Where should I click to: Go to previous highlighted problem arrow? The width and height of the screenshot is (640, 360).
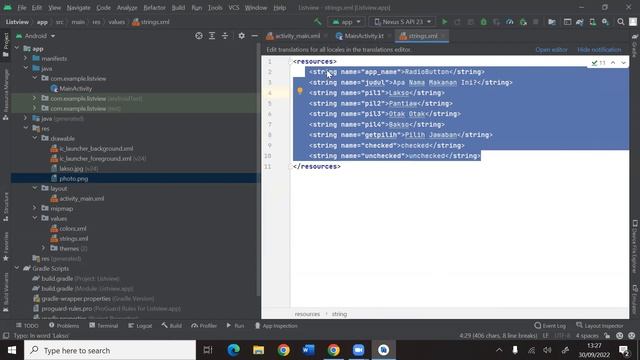click(613, 62)
